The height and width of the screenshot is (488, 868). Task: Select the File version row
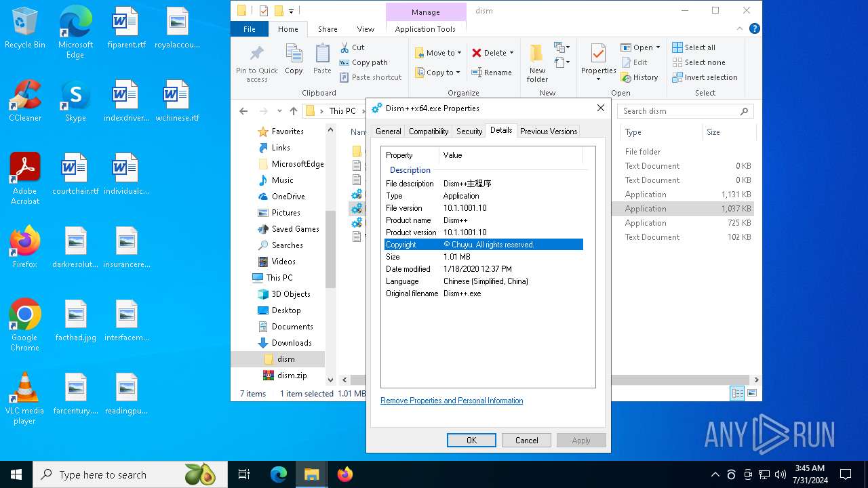[x=484, y=208]
